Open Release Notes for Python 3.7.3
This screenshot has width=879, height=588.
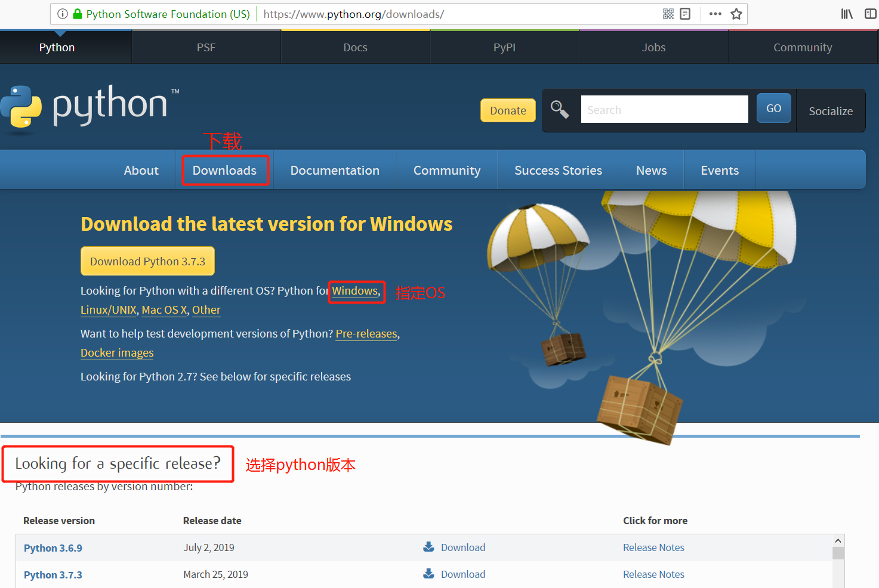tap(653, 574)
